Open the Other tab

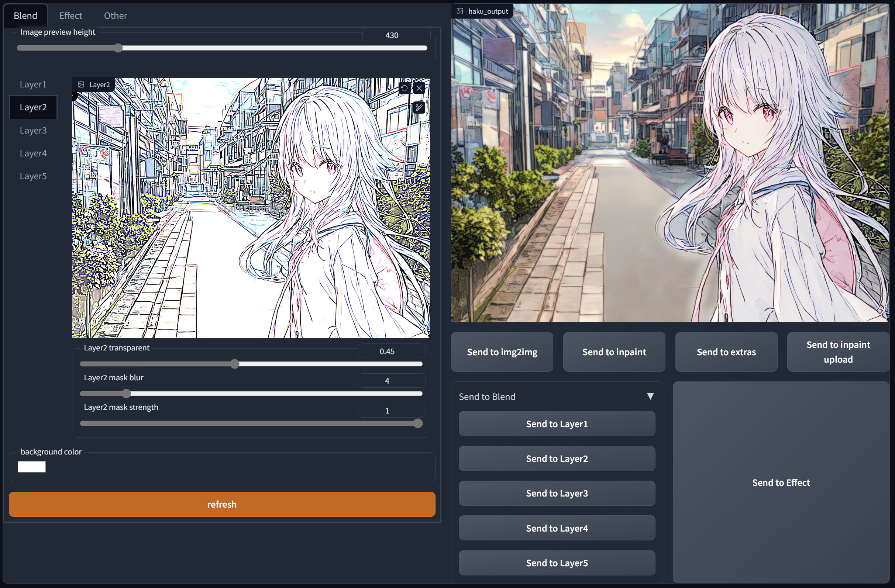pos(116,15)
